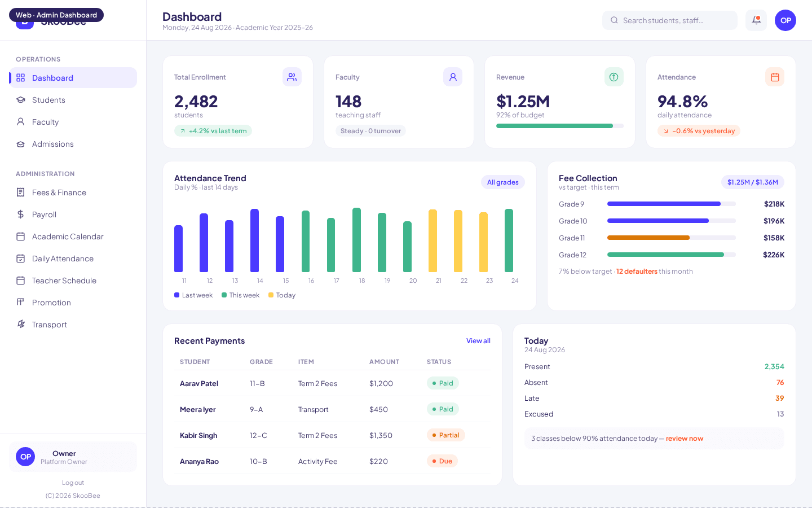Click the Attendance card calendar icon
Viewport: 812px width, 508px height.
pos(775,77)
